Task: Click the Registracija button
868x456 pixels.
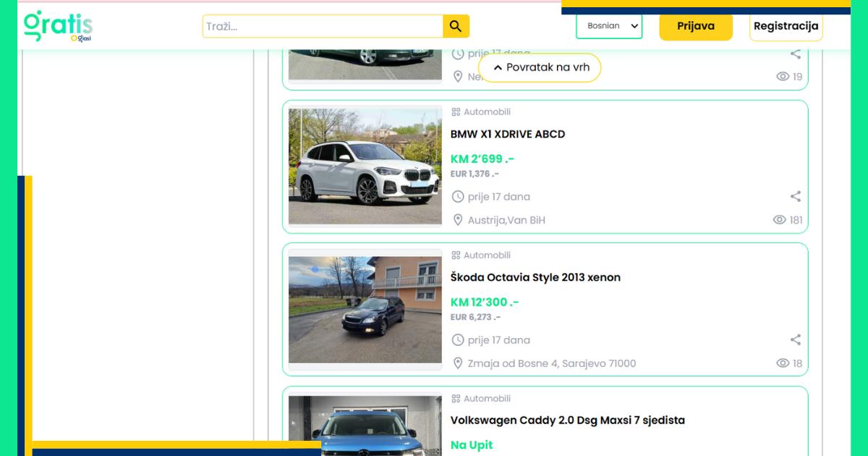Action: pos(786,26)
